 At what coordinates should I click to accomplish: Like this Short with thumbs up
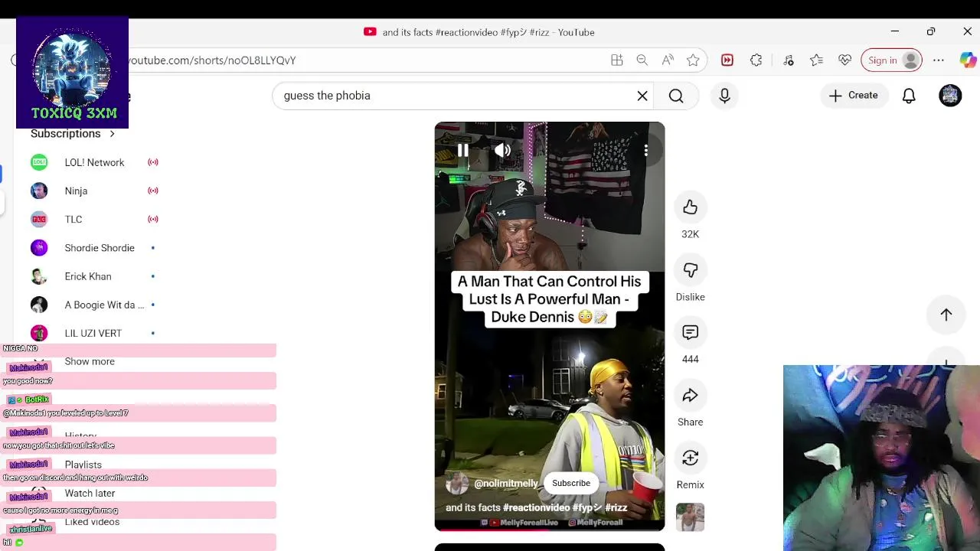tap(691, 207)
